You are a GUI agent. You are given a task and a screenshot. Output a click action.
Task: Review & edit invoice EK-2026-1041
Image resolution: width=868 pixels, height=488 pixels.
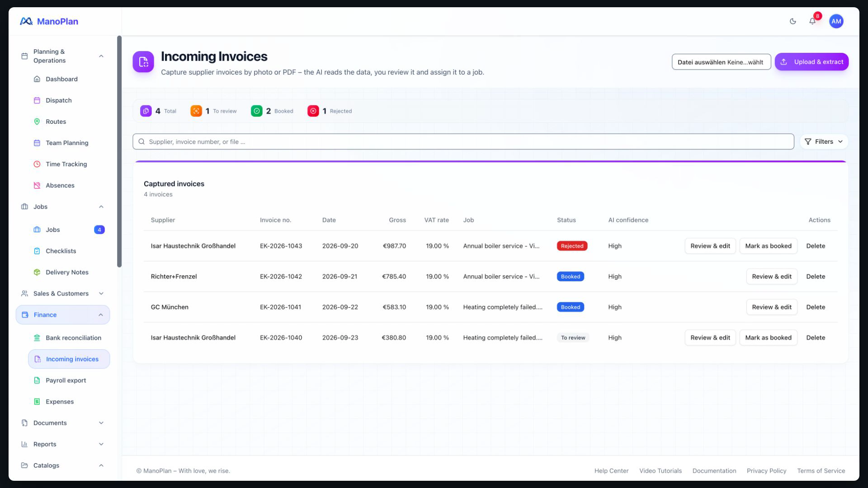772,307
